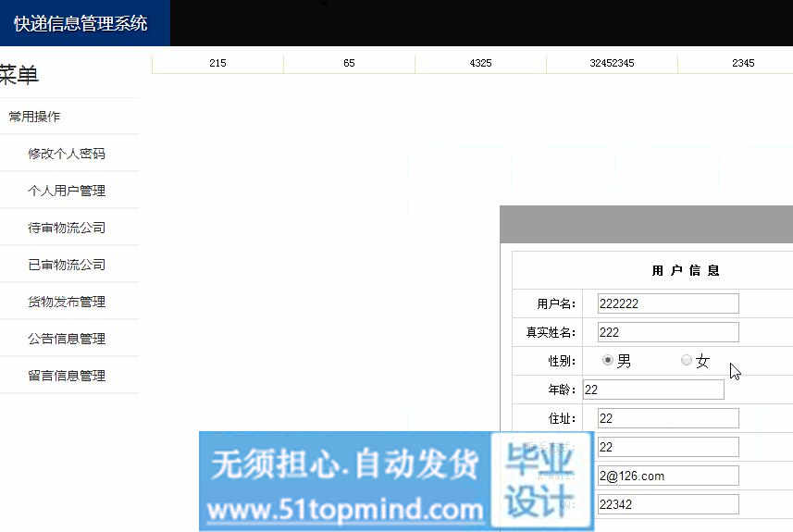Click the table cell showing 215
Image resolution: width=793 pixels, height=532 pixels.
pos(217,63)
